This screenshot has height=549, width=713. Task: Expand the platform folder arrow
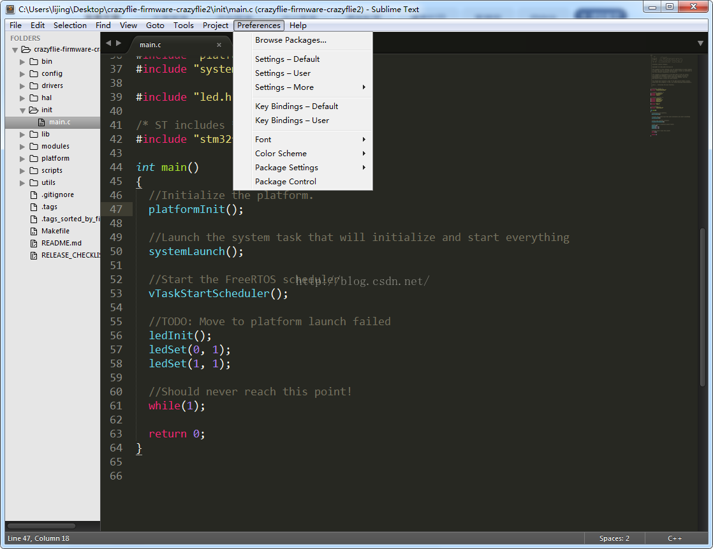pyautogui.click(x=22, y=159)
